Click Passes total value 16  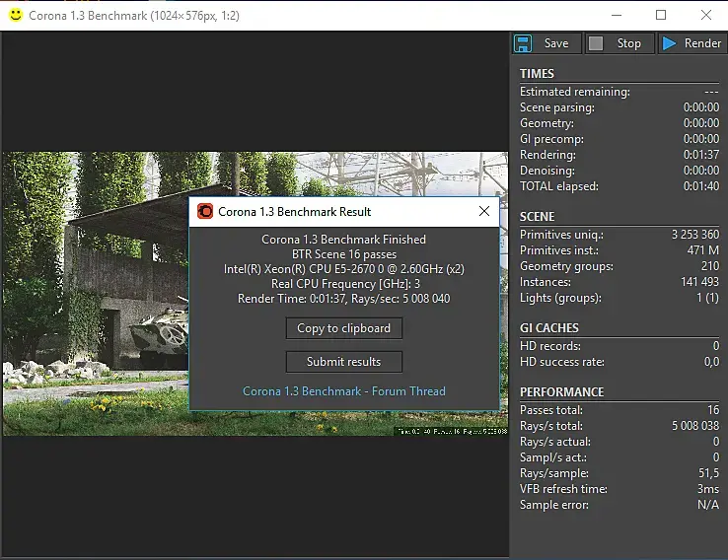point(713,410)
